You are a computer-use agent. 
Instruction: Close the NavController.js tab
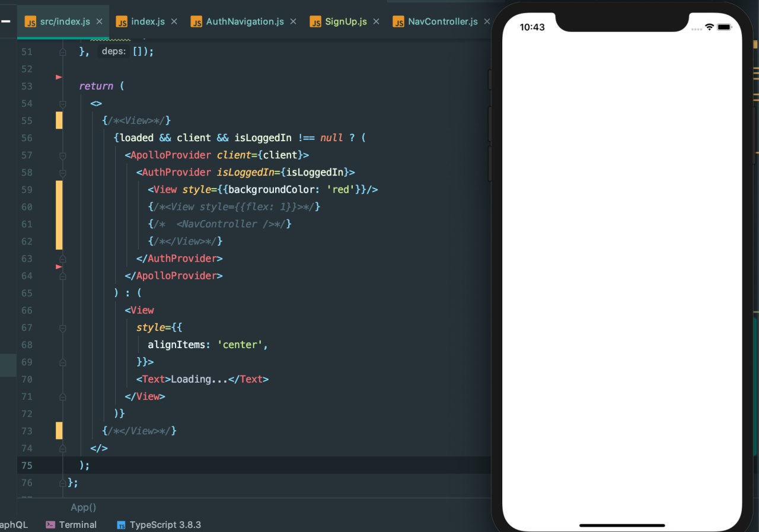coord(487,21)
